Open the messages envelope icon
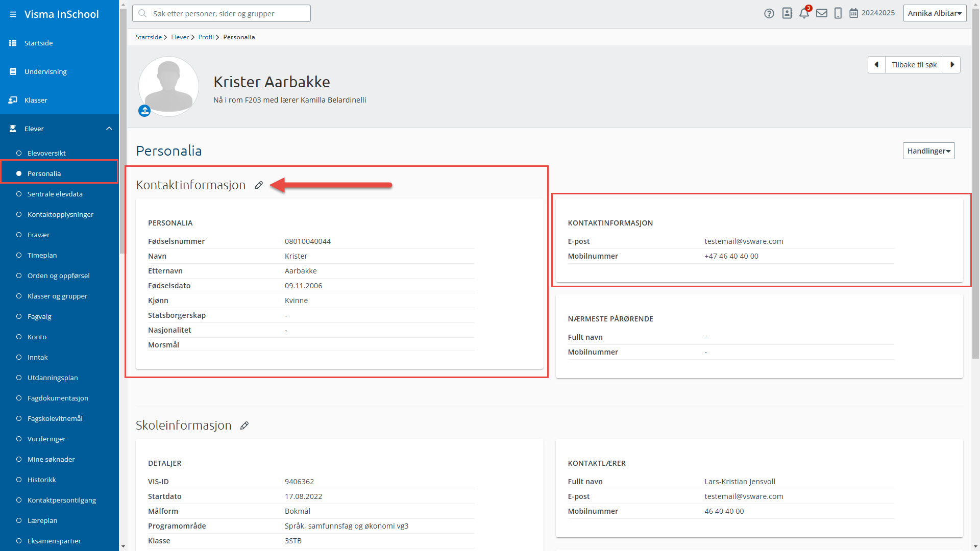This screenshot has width=980, height=551. click(822, 14)
